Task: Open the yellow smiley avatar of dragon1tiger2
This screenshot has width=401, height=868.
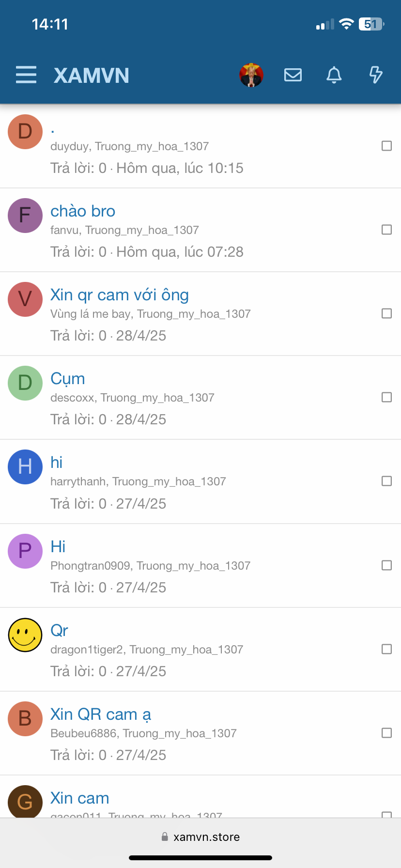Action: 25,635
